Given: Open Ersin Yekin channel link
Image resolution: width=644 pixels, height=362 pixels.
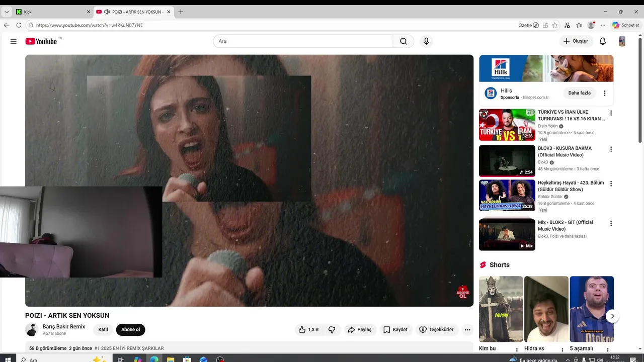Looking at the screenshot, I should click(548, 126).
